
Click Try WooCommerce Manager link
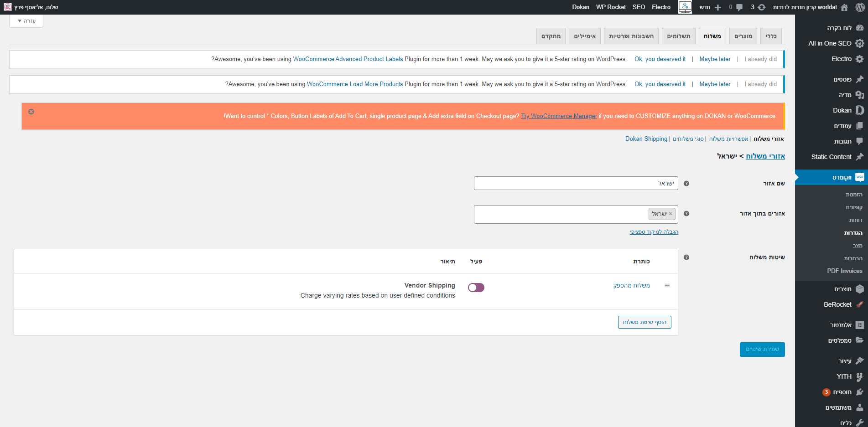[x=559, y=116]
